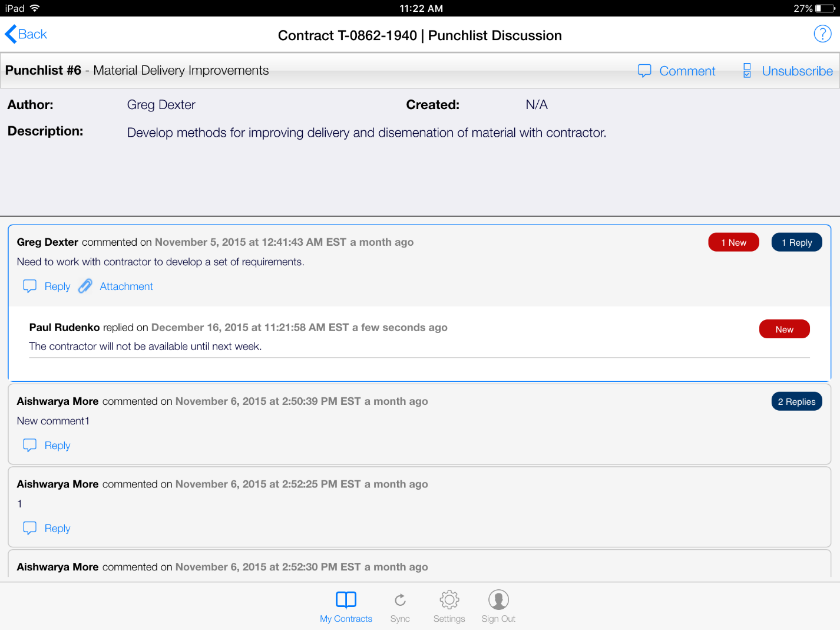840x630 pixels.
Task: Go back using the Back arrow
Action: click(26, 34)
